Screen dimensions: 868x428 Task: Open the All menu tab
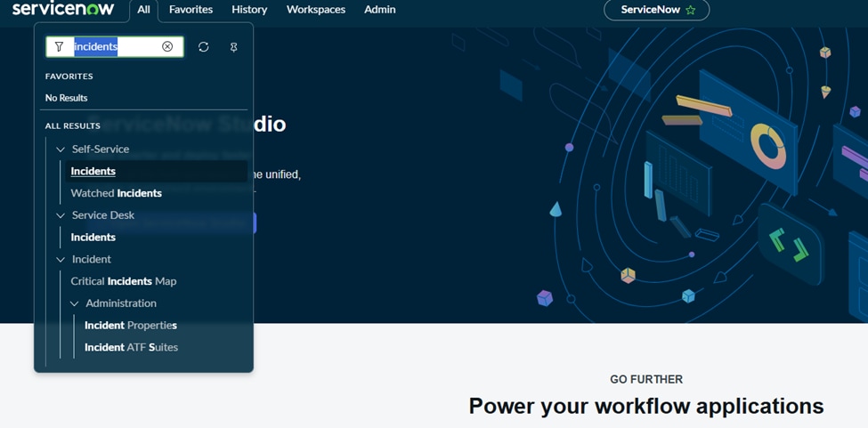tap(143, 10)
